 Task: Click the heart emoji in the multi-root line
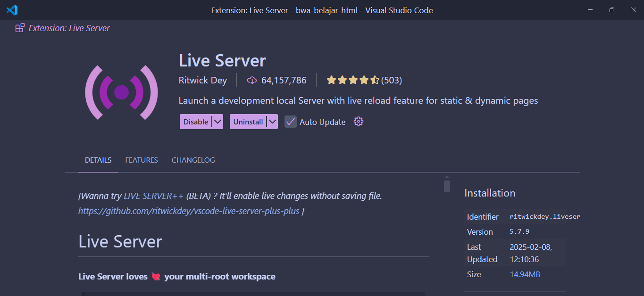coord(156,277)
